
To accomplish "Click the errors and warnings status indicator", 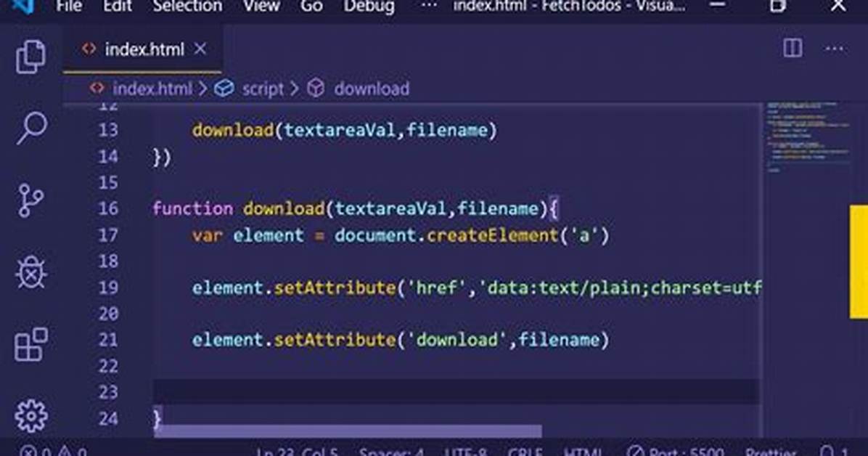I will (54, 452).
